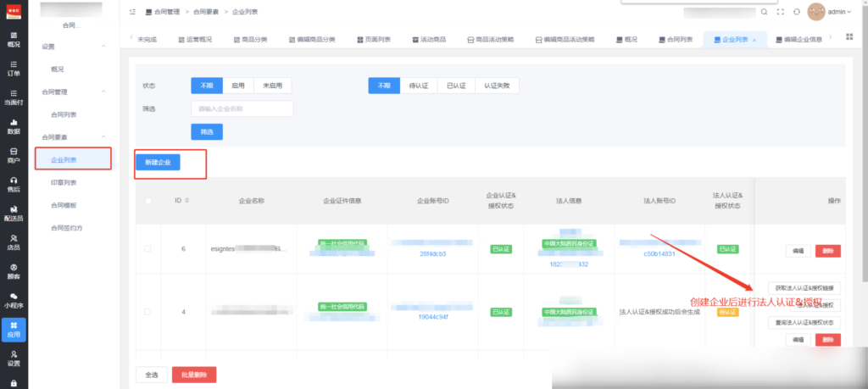This screenshot has width=868, height=389.
Task: Select the checkbox for enterprise ID 4
Action: tap(149, 311)
